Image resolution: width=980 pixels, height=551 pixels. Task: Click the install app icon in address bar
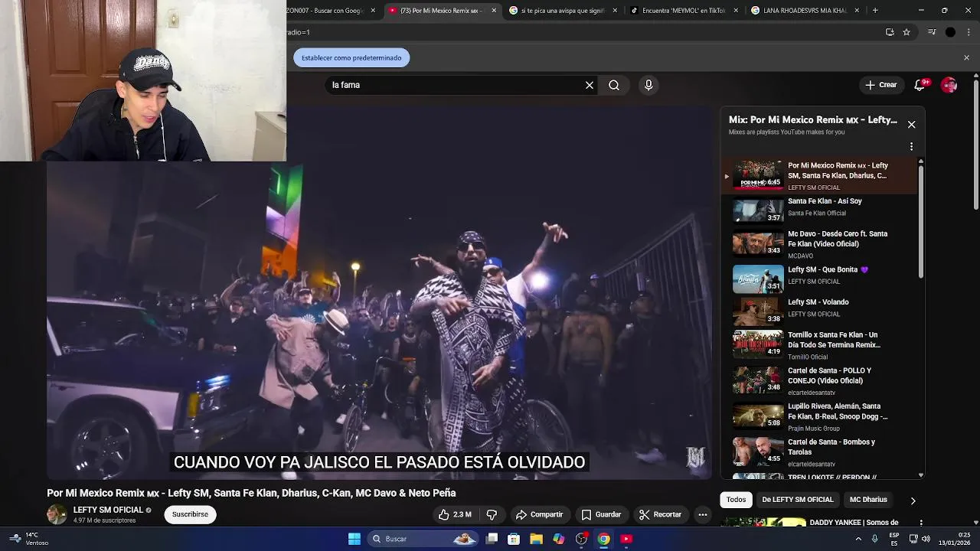tap(890, 32)
